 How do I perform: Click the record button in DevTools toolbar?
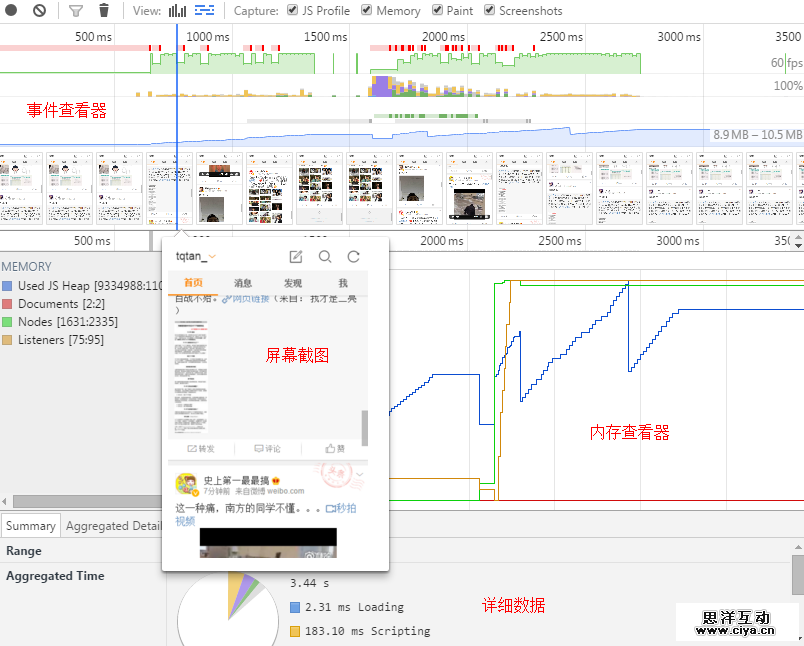[x=10, y=10]
